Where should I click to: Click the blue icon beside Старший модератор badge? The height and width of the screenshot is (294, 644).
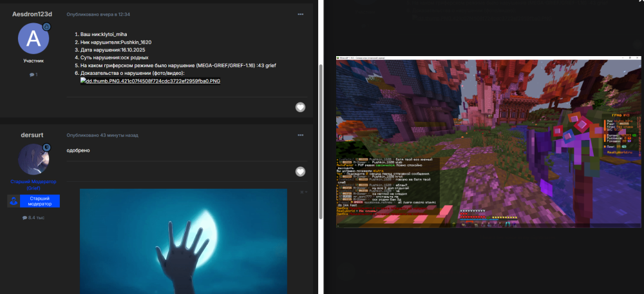pyautogui.click(x=14, y=201)
